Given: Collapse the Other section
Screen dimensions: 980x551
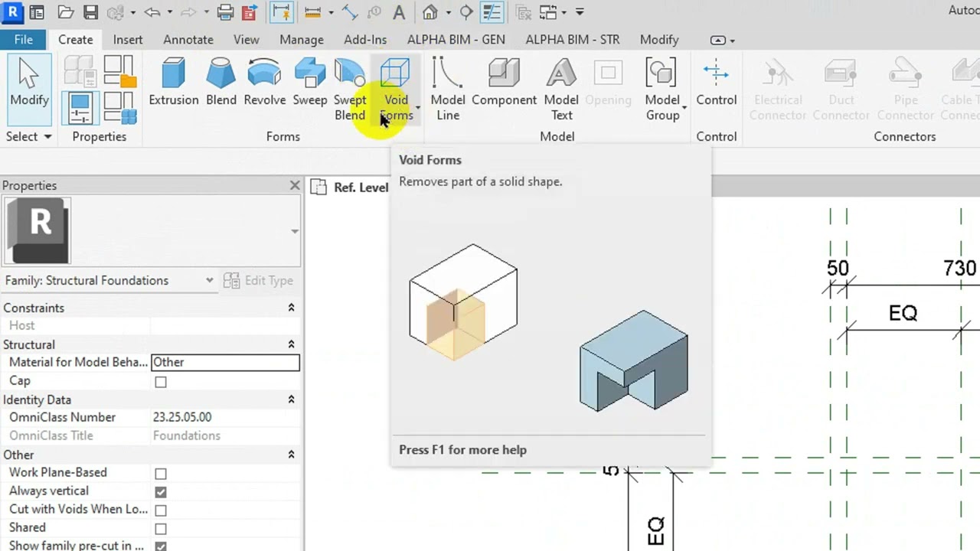Looking at the screenshot, I should coord(291,455).
